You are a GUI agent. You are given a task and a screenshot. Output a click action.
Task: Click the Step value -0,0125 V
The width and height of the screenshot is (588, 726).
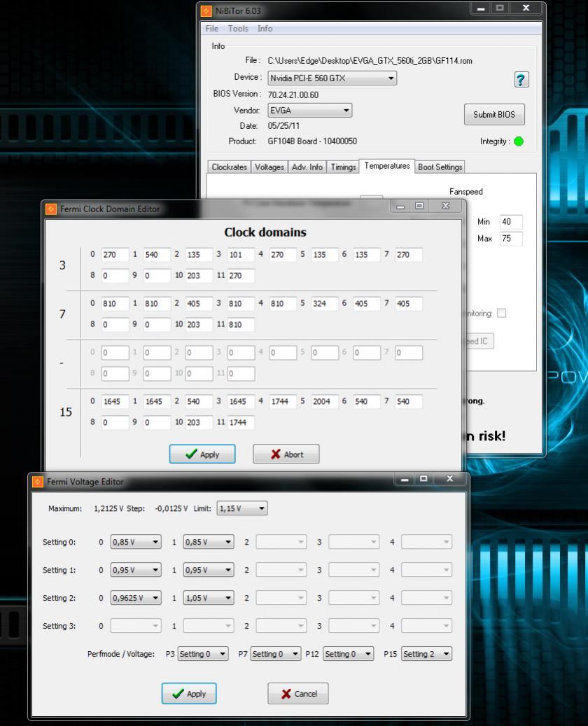171,508
